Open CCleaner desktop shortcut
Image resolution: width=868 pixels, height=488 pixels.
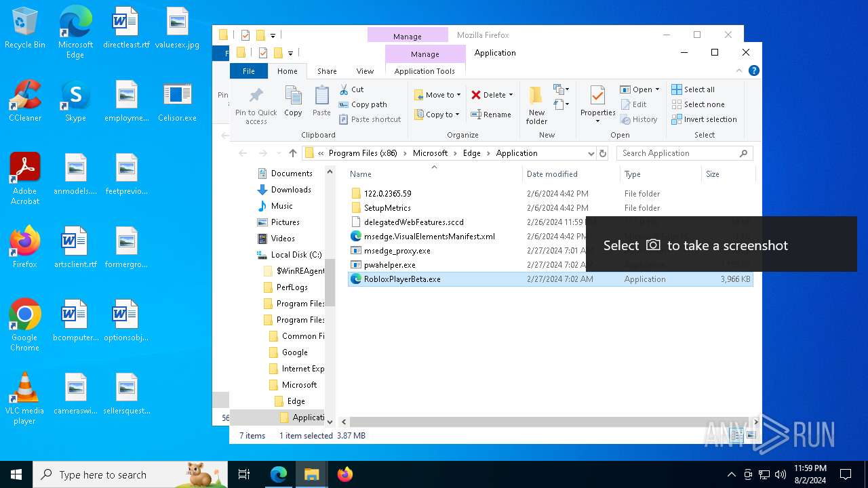tap(25, 102)
